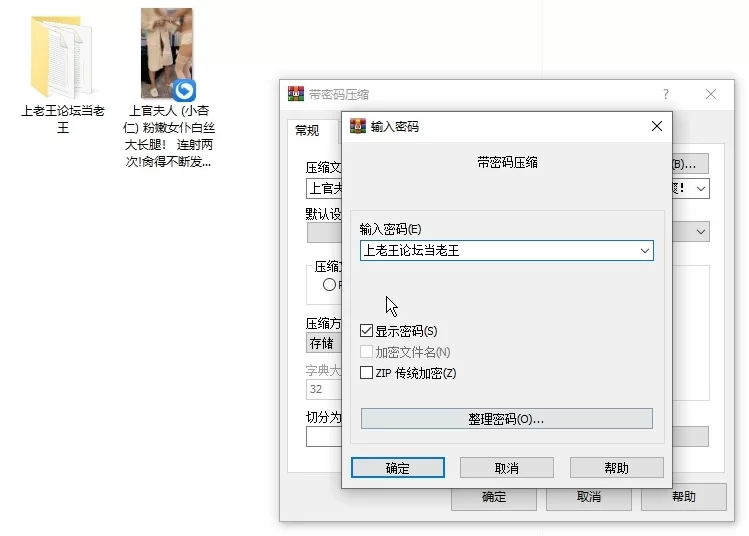Viewport: 749px width, 536px height.
Task: Switch to the 常规 tab
Action: tap(307, 131)
